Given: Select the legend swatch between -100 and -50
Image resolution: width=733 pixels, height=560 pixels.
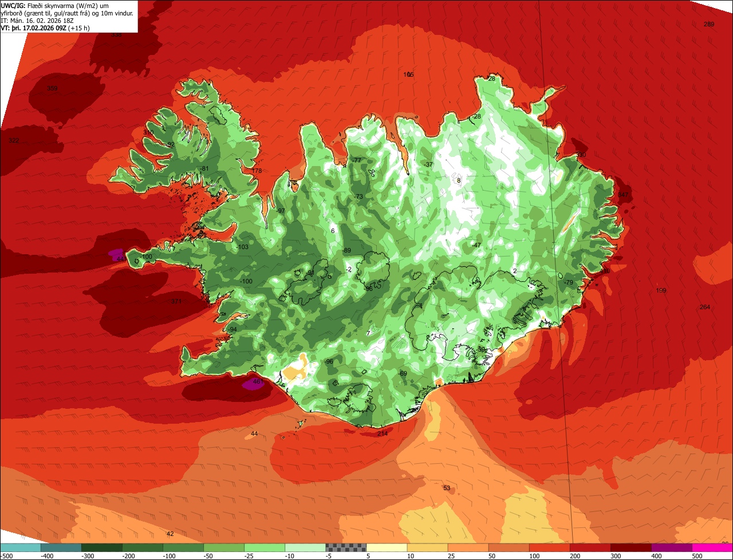Looking at the screenshot, I should tap(183, 547).
